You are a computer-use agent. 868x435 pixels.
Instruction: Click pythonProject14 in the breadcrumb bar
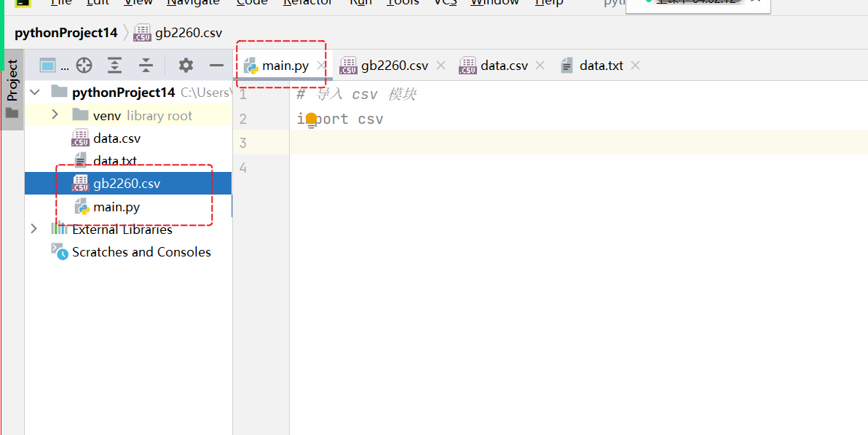(x=66, y=33)
